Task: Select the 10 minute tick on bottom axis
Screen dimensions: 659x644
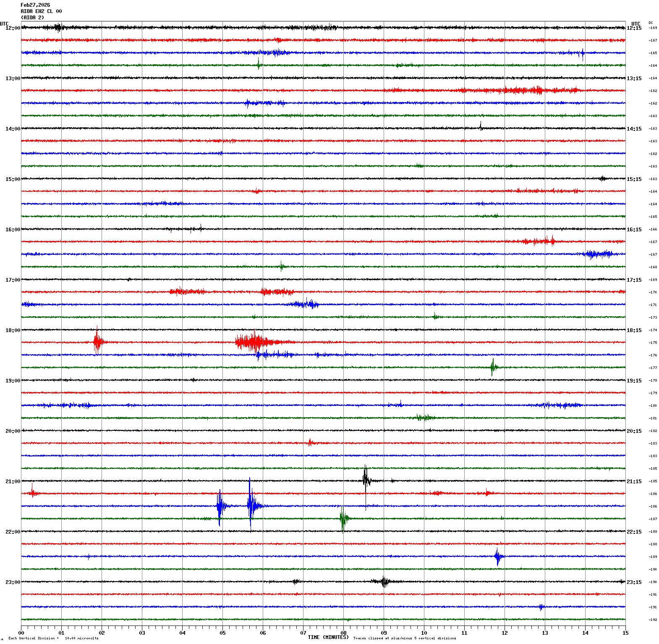Action: 424,633
